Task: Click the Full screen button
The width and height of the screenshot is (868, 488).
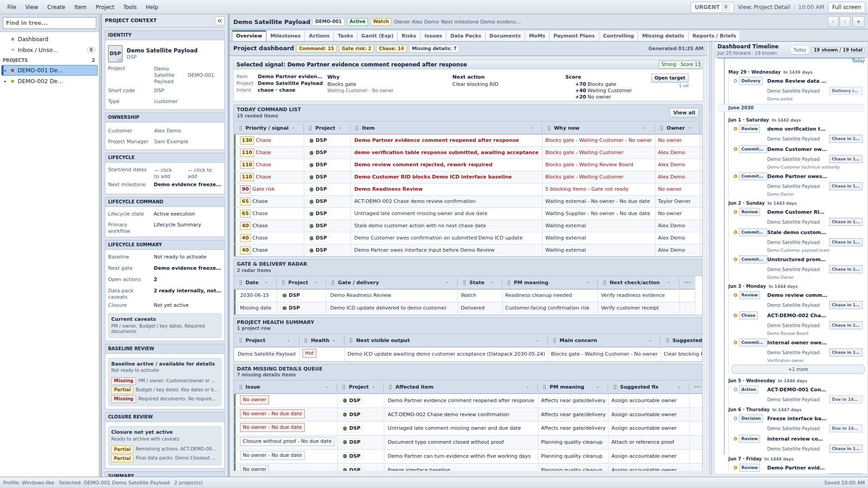Action: (846, 7)
